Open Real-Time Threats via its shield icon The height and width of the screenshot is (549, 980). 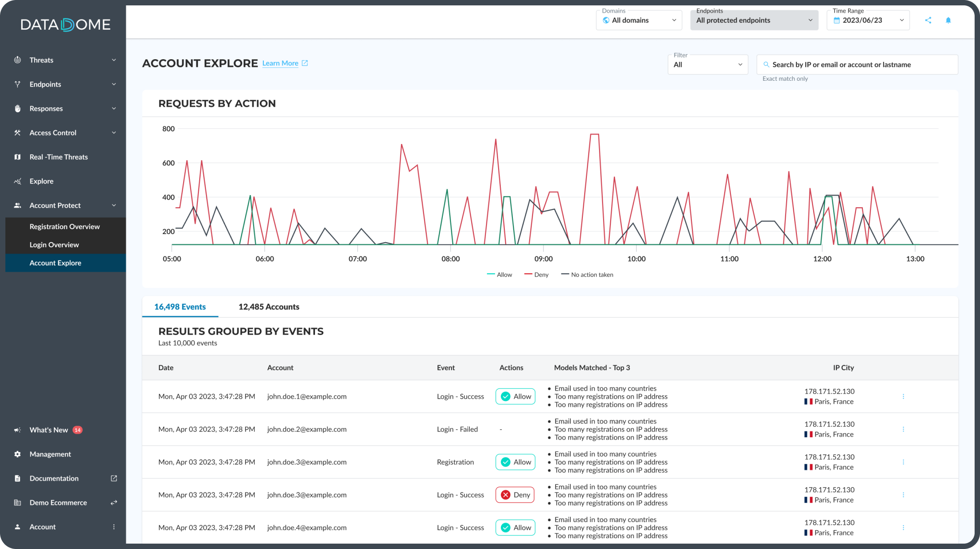click(x=17, y=157)
